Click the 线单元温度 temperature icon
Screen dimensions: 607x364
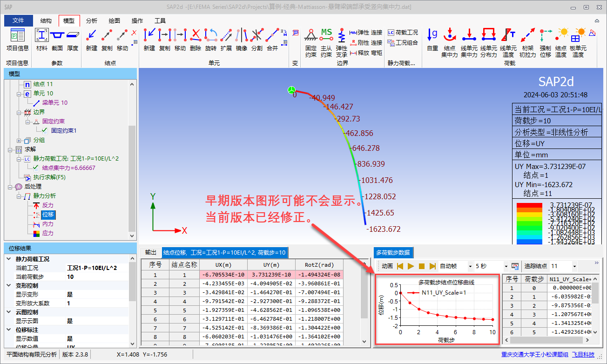508,42
